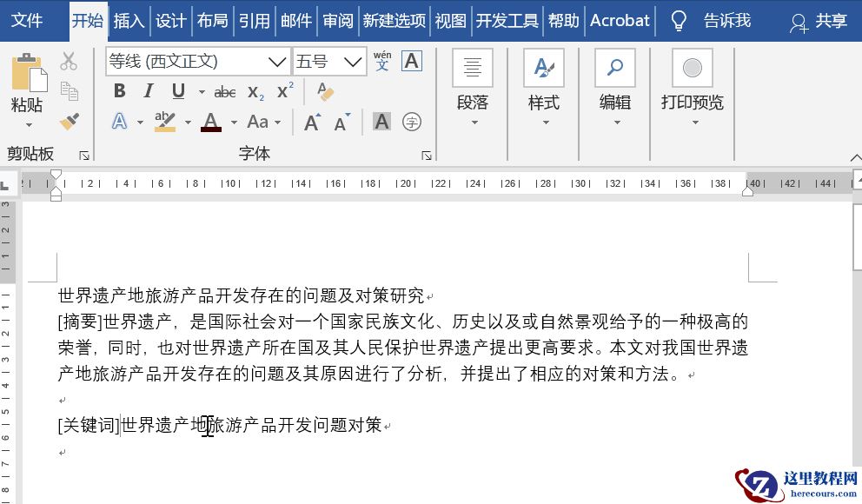Toggle Bold formatting
Screen dimensions: 862x504
click(119, 90)
